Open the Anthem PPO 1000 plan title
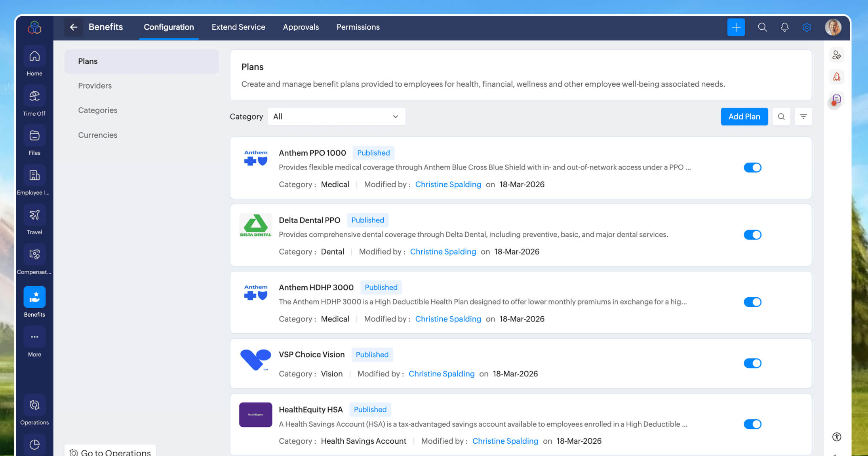Screen dimensions: 868x456 pos(312,153)
